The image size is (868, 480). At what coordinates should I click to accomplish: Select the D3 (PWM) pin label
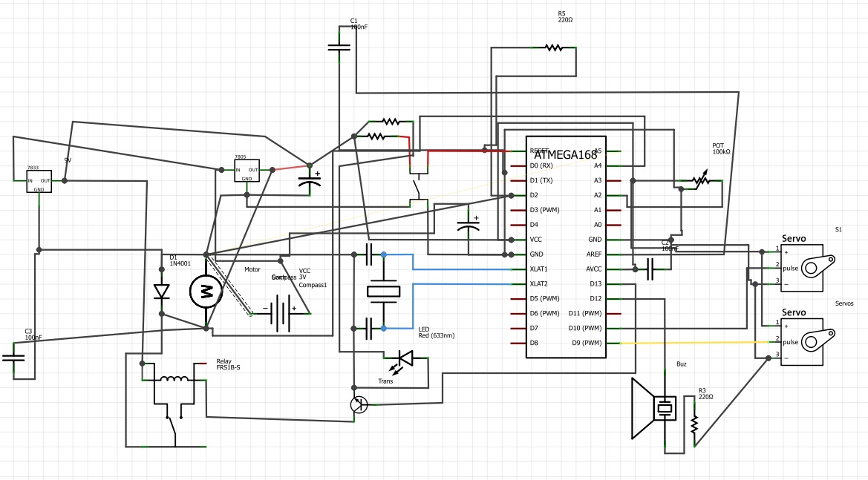(544, 210)
